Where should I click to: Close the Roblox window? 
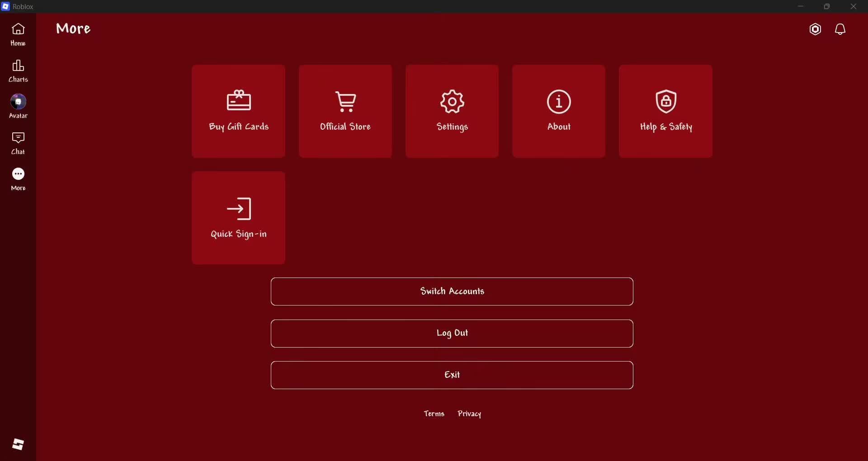pyautogui.click(x=854, y=6)
